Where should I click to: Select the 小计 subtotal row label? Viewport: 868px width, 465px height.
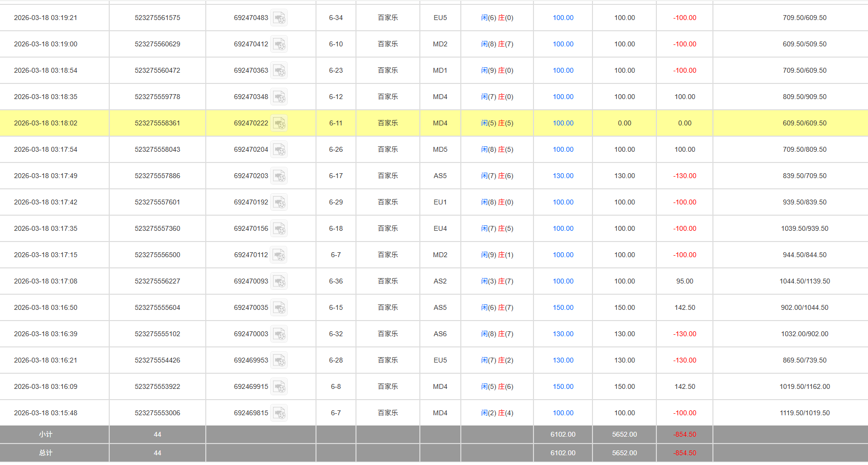45,434
